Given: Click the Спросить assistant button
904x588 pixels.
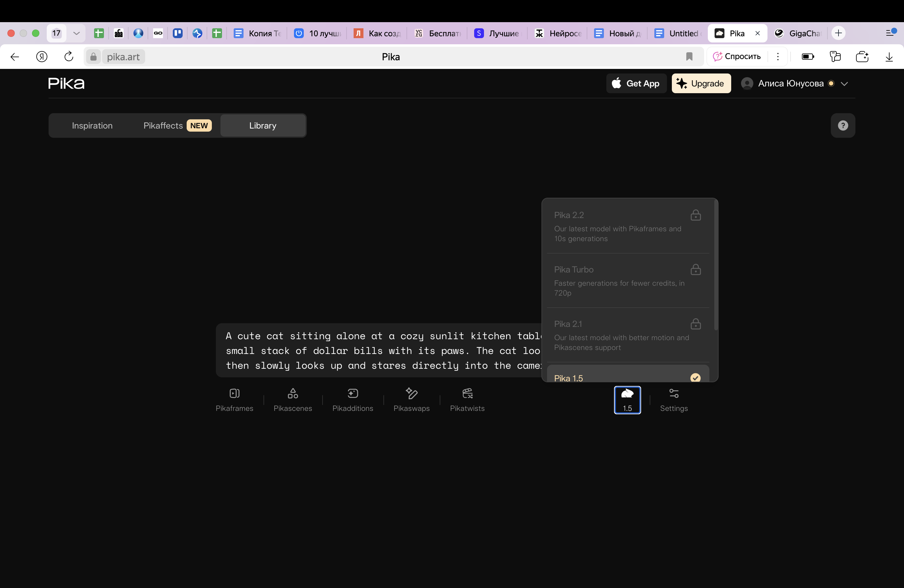Looking at the screenshot, I should click(737, 56).
